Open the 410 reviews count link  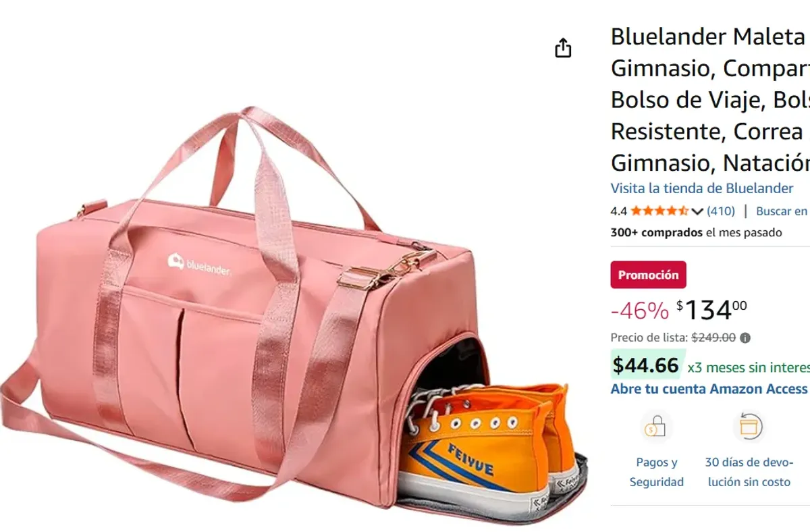(721, 211)
